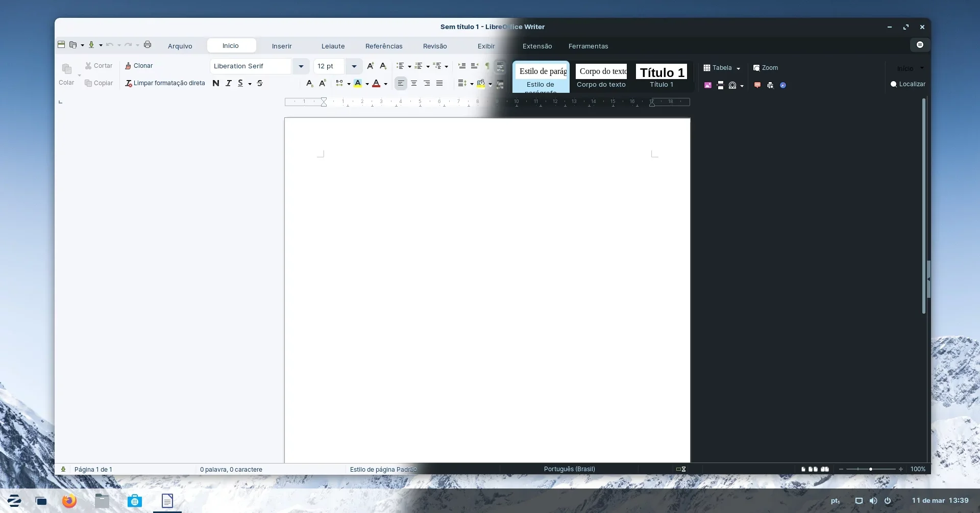
Task: Switch to the Revisão tab
Action: pos(435,46)
